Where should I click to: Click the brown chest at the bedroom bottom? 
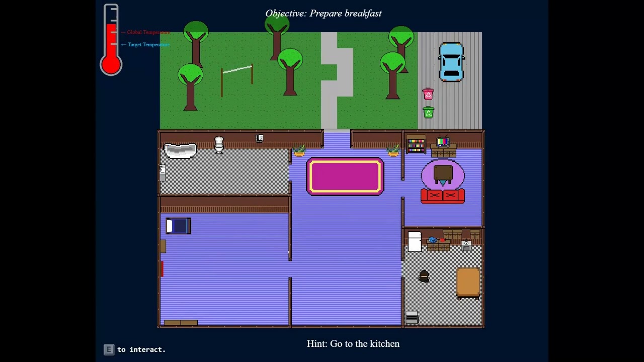pyautogui.click(x=181, y=323)
